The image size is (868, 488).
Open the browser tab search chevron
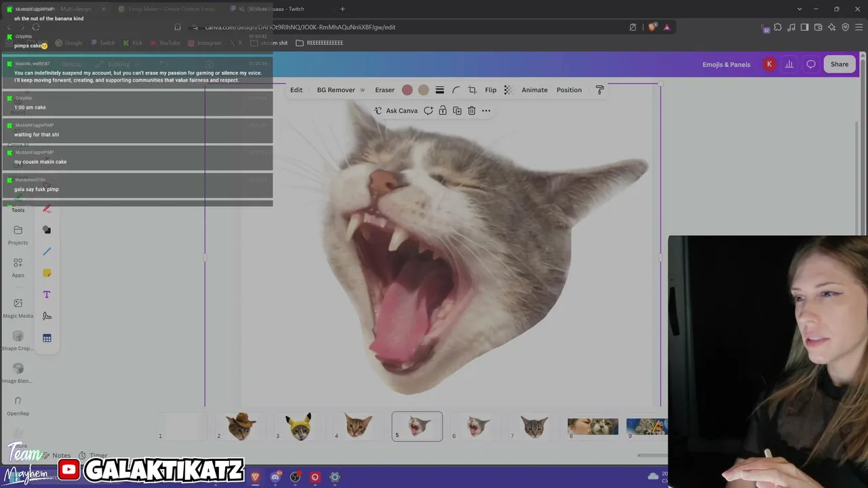click(x=800, y=9)
